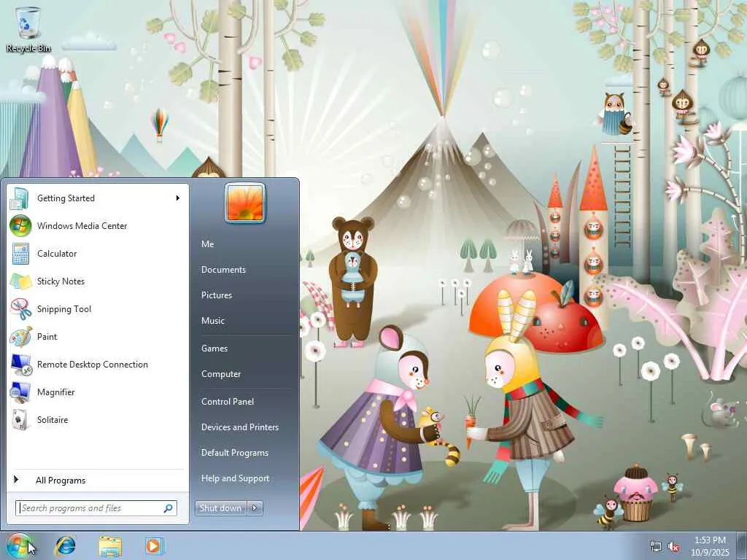Open Default Programs
Viewport: 747px width, 560px height.
[235, 453]
